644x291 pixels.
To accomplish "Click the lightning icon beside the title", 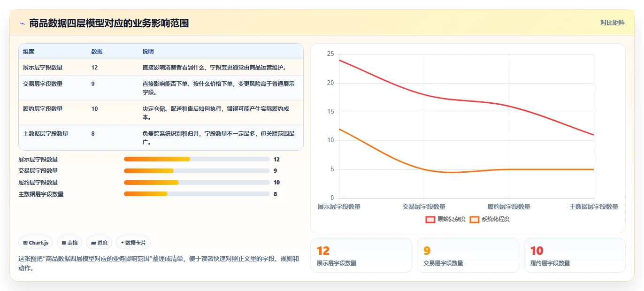I will (22, 23).
